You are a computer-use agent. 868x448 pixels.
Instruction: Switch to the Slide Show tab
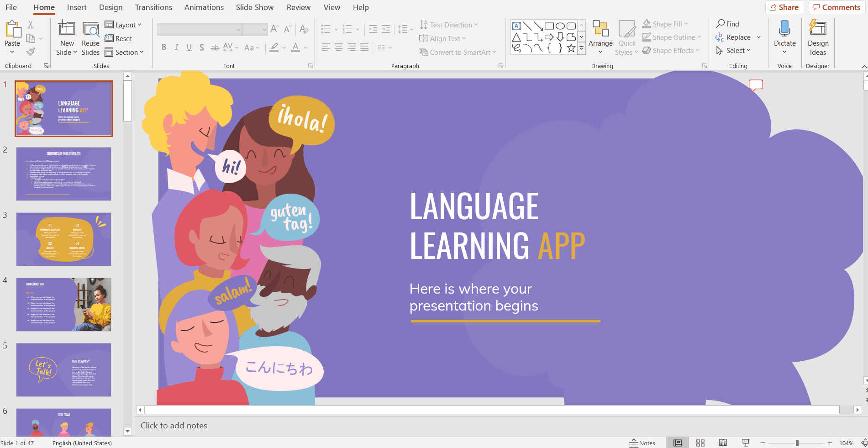pyautogui.click(x=254, y=7)
